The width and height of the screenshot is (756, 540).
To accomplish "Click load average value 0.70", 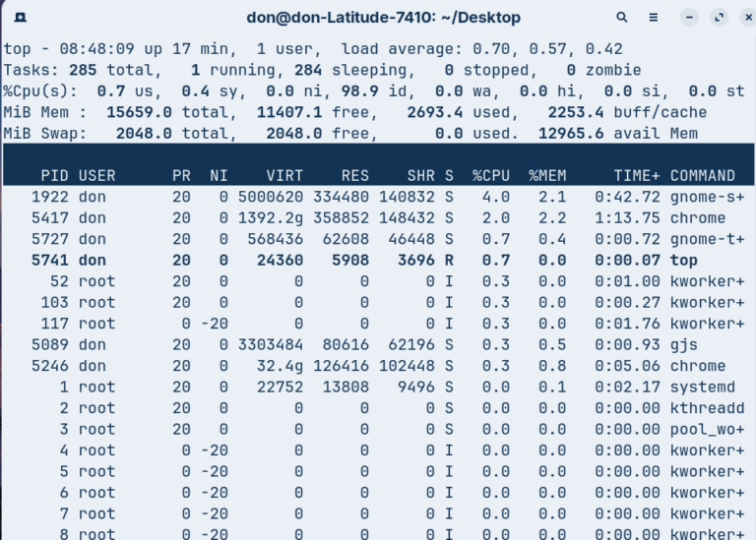I will pos(491,48).
